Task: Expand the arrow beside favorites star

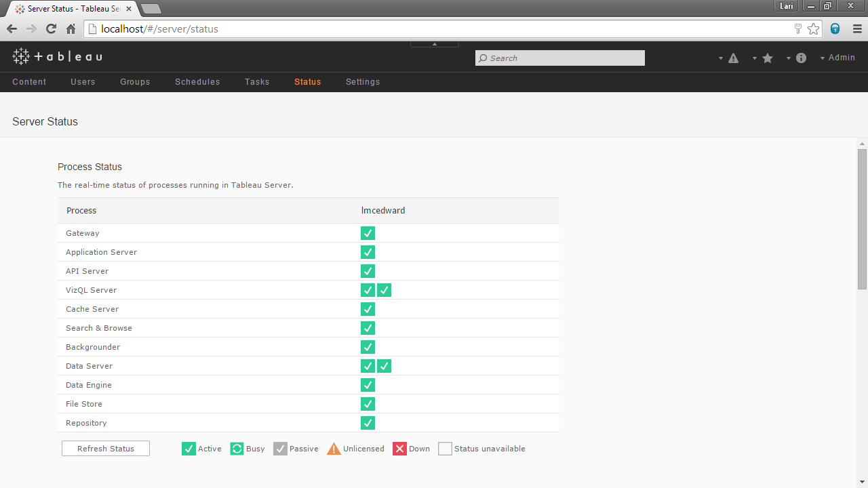Action: click(754, 58)
